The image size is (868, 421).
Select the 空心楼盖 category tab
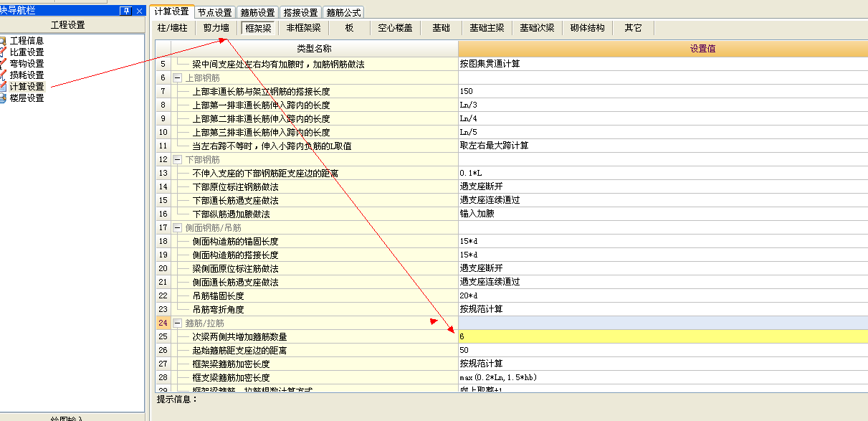pyautogui.click(x=395, y=29)
